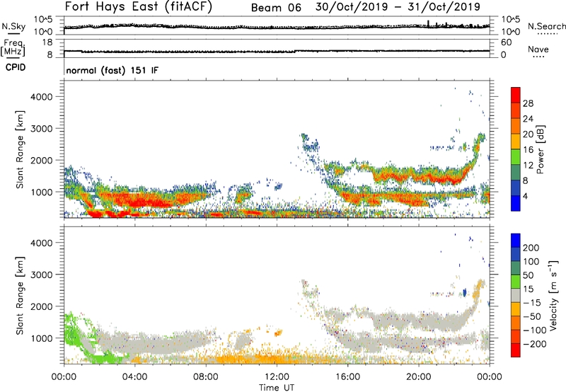The width and height of the screenshot is (566, 392).
Task: Click the 'Time UT' axis title
Action: [x=277, y=388]
